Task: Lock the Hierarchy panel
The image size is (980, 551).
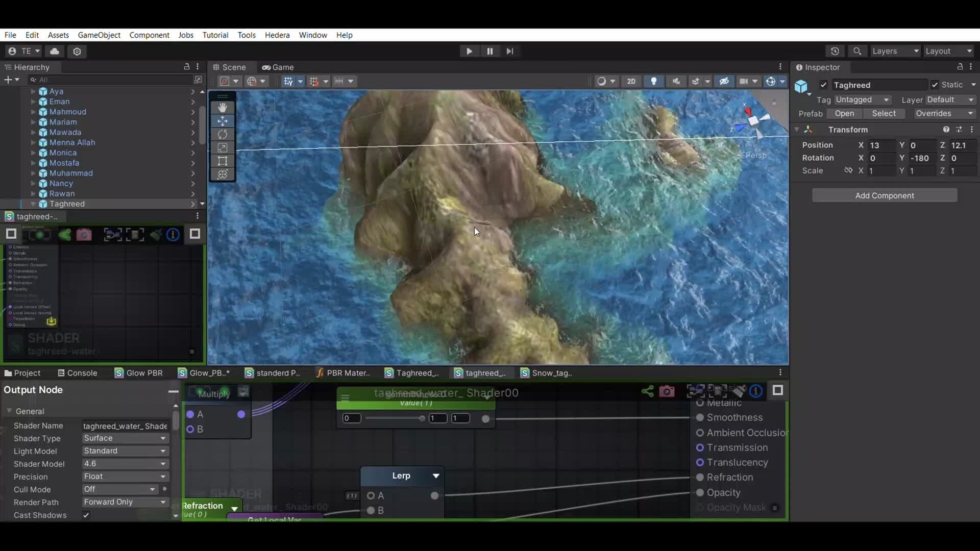Action: (187, 67)
